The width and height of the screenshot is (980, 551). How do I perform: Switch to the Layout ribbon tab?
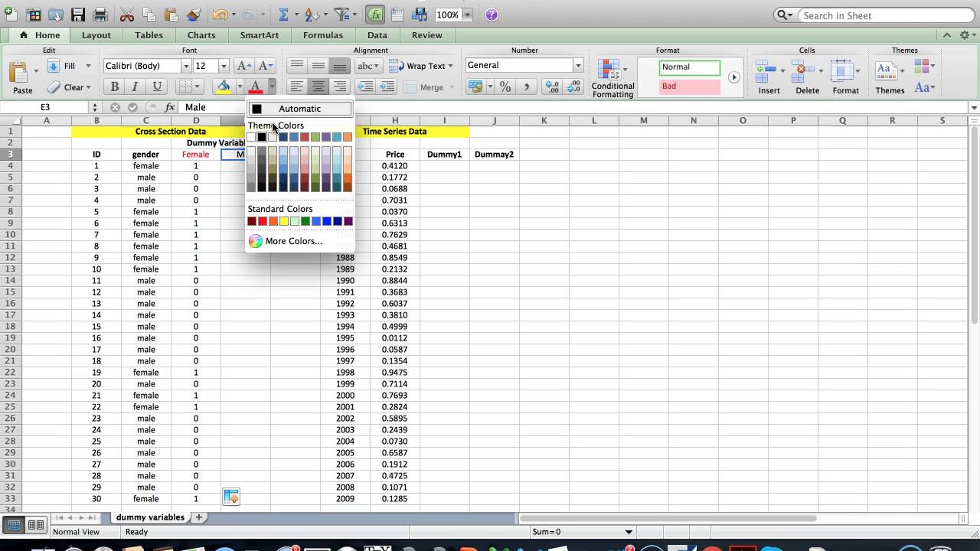coord(96,35)
